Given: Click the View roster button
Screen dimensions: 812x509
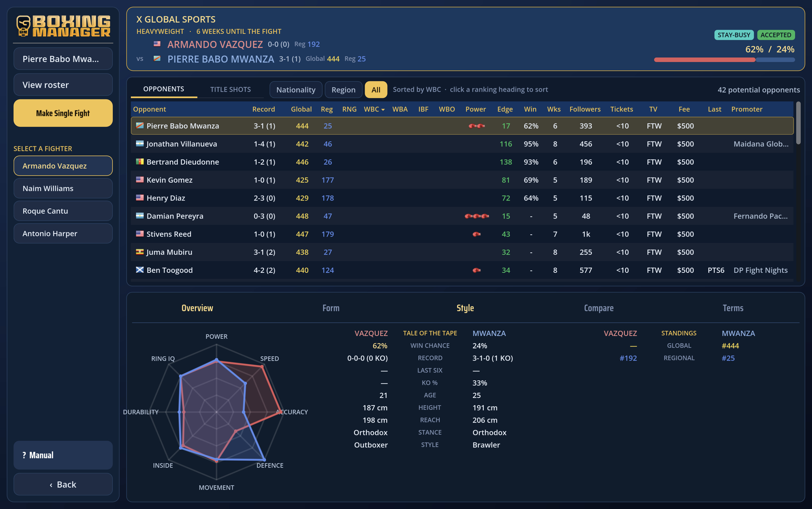Looking at the screenshot, I should point(63,85).
